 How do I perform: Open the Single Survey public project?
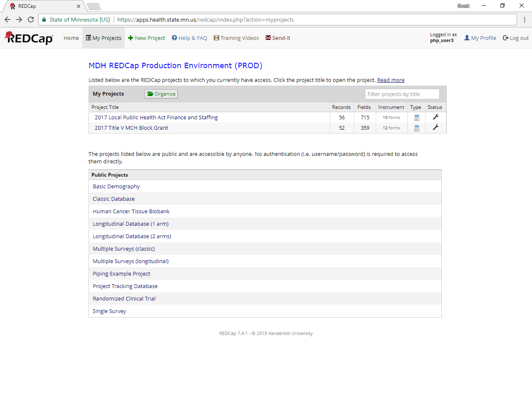(109, 311)
